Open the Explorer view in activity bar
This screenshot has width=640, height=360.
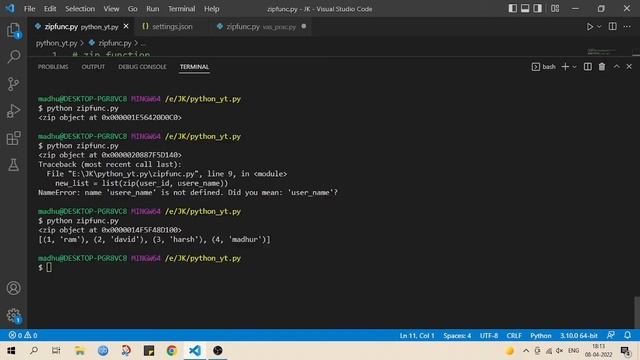tap(13, 30)
